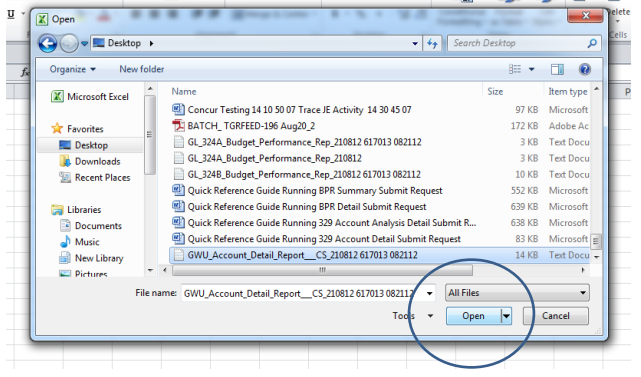Select Libraries in navigation pane
The width and height of the screenshot is (641, 377).
(76, 209)
